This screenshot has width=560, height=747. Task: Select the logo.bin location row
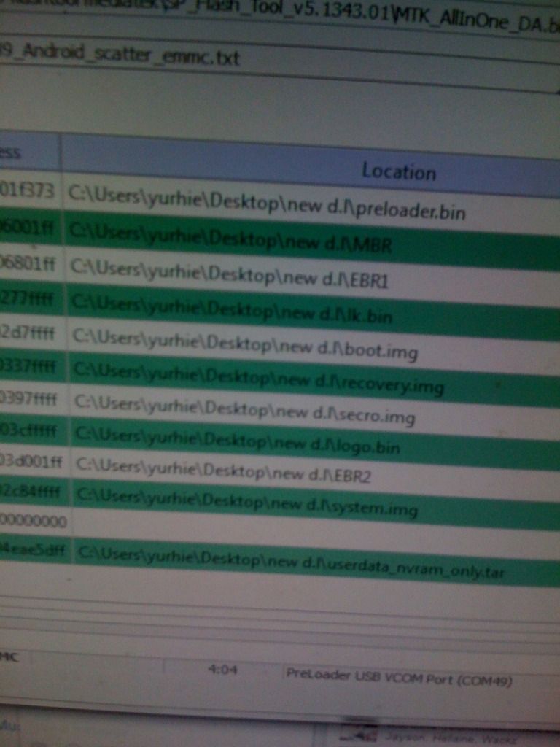238,441
